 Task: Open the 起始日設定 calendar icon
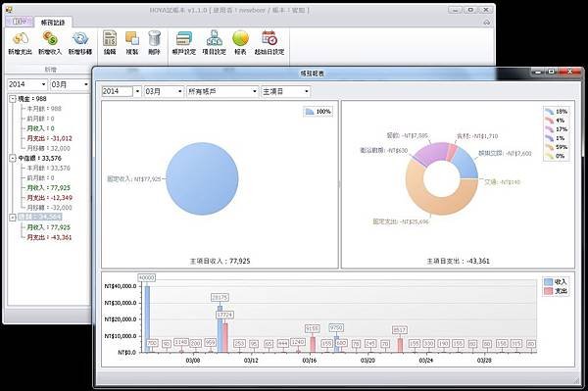click(269, 38)
